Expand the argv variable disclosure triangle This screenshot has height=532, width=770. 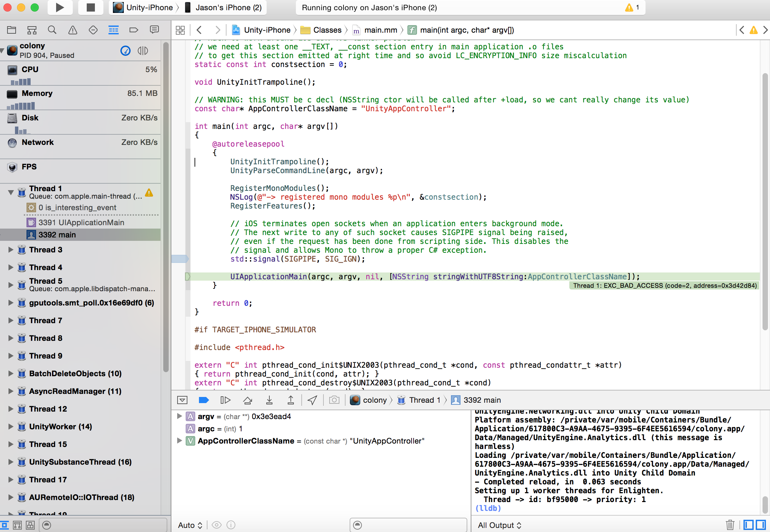pyautogui.click(x=179, y=416)
